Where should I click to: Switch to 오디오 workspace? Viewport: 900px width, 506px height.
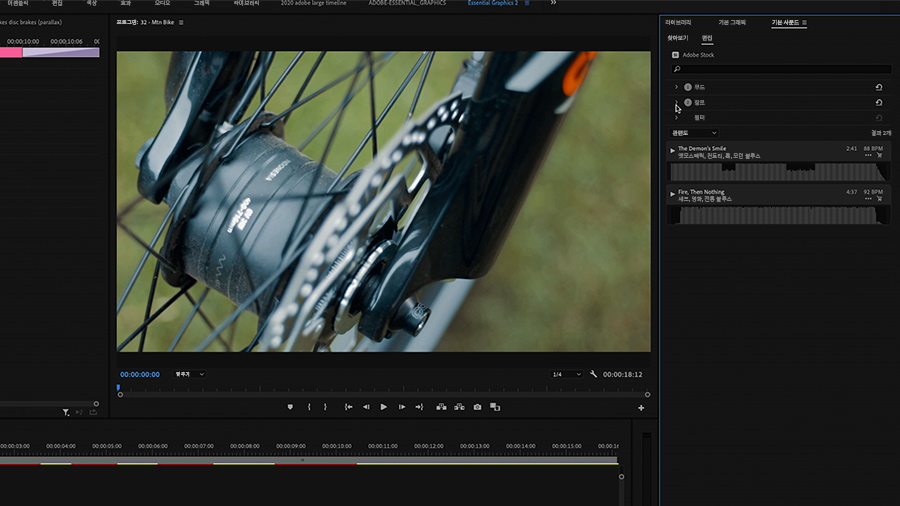click(162, 3)
